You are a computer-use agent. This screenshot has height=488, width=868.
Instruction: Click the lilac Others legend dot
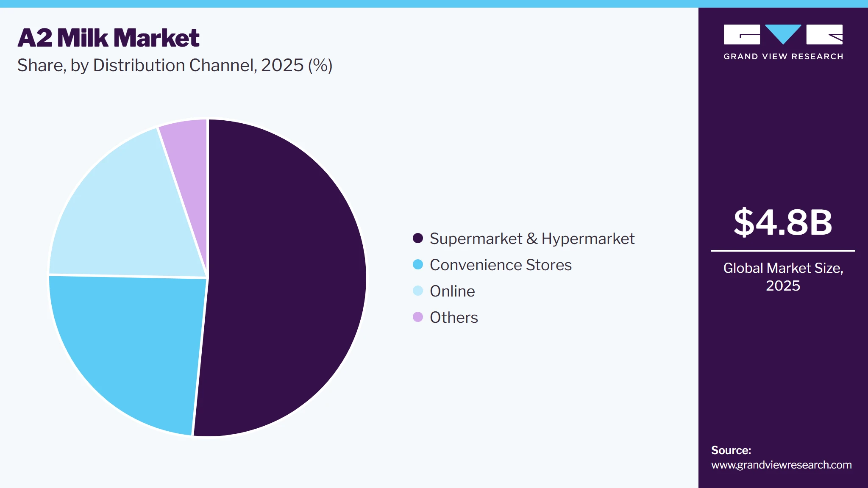[418, 317]
